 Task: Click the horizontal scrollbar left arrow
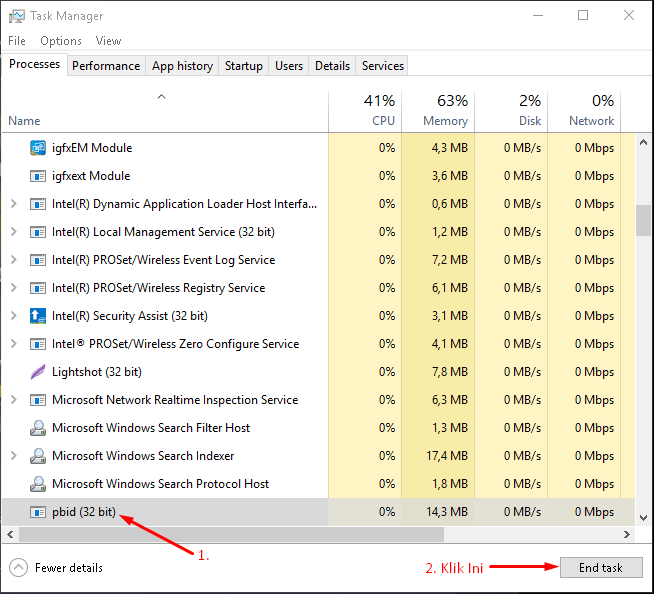click(10, 534)
